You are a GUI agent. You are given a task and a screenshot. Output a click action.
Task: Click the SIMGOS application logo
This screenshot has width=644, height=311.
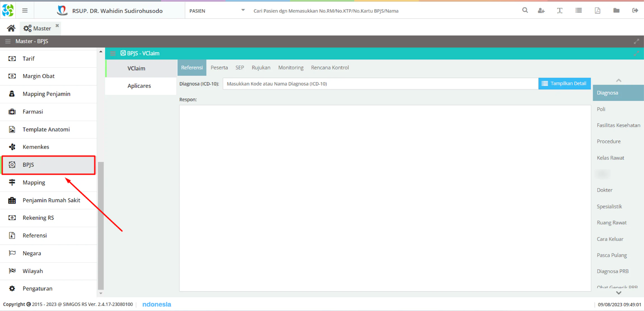coord(8,10)
